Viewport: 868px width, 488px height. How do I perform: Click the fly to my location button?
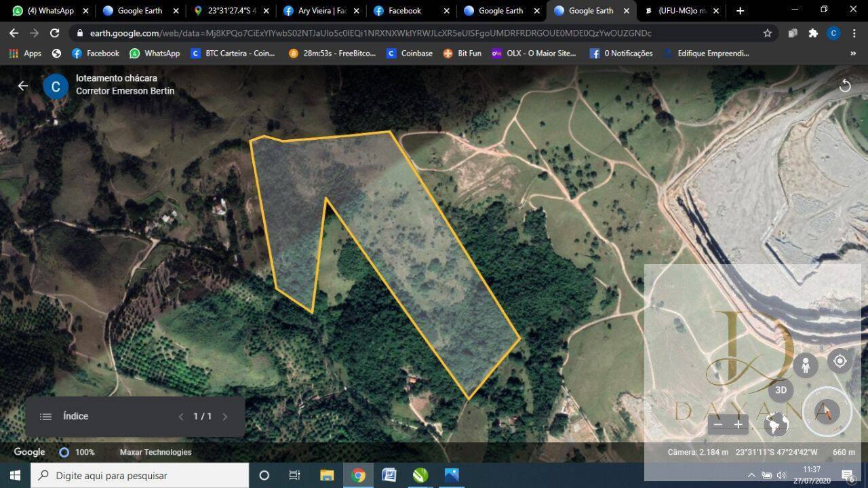coord(840,361)
